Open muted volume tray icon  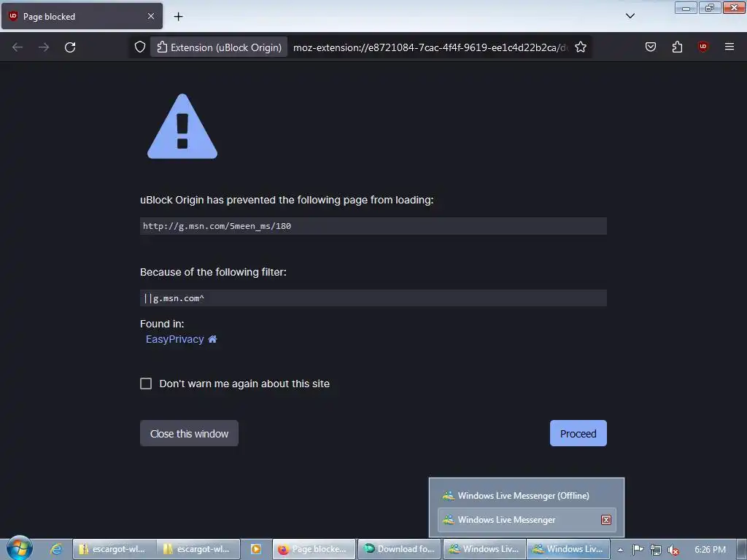673,550
